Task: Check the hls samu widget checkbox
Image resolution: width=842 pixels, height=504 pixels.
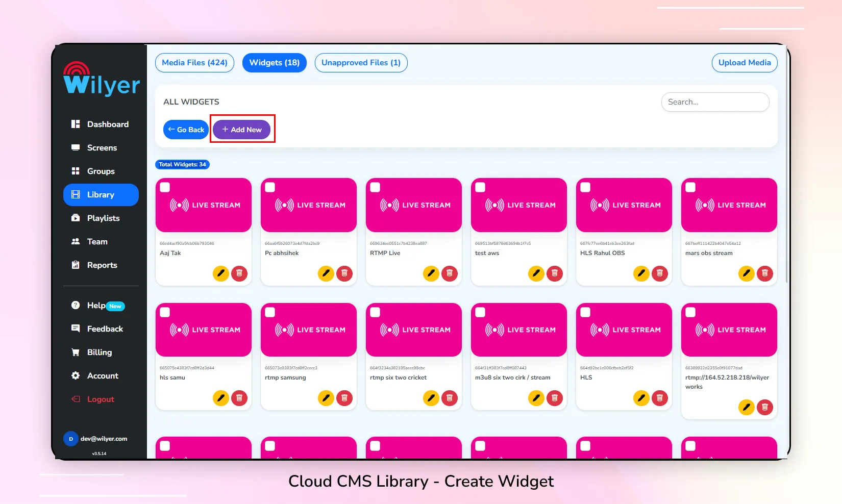Action: [x=165, y=312]
